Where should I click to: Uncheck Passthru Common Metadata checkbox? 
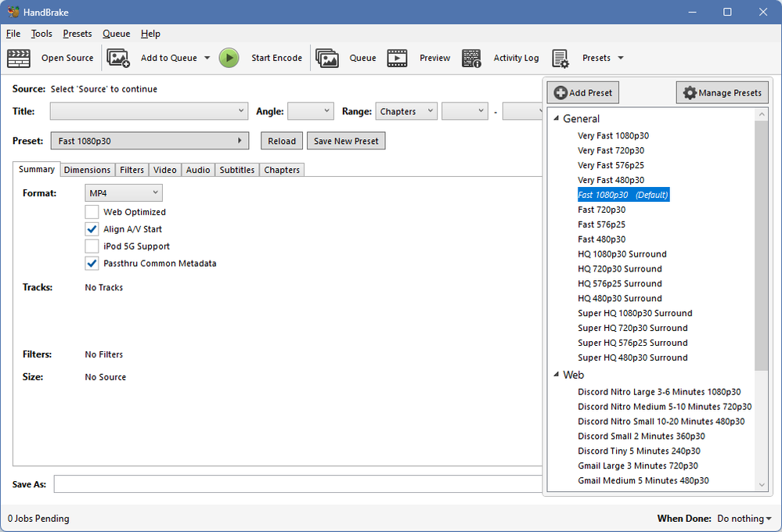pyautogui.click(x=92, y=263)
